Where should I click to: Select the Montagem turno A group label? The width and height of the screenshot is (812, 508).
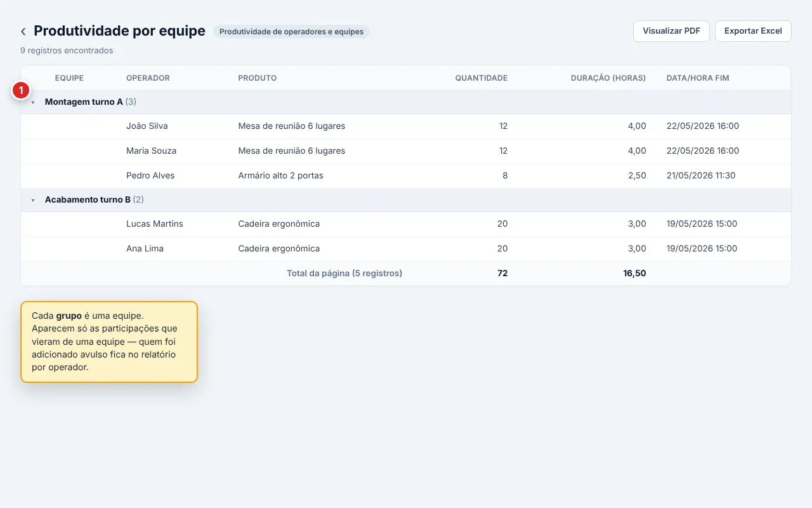(x=84, y=102)
